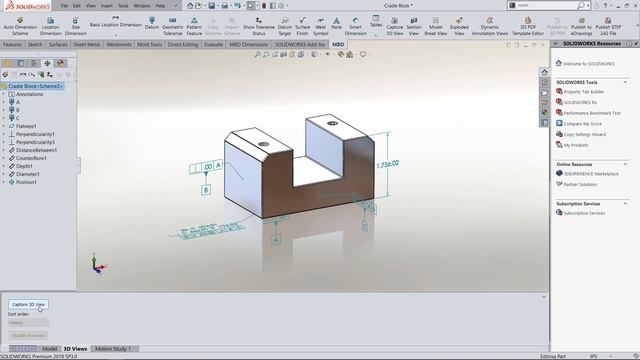Switch to the Sketch ribbon tab
This screenshot has width=640, height=360.
click(x=35, y=44)
